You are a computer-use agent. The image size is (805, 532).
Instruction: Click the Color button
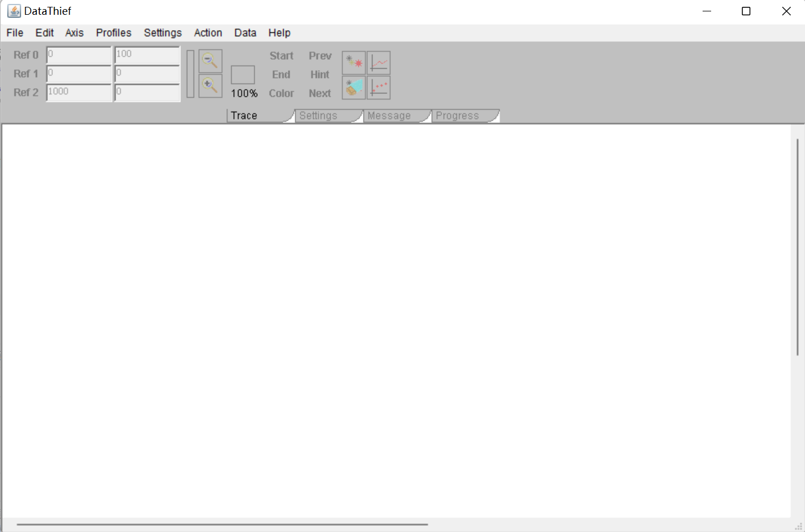pyautogui.click(x=282, y=93)
